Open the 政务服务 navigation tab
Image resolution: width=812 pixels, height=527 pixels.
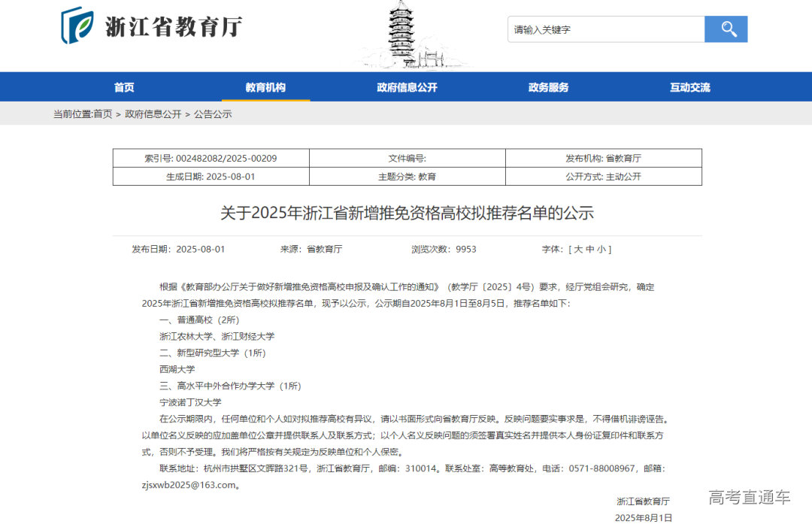(x=548, y=87)
